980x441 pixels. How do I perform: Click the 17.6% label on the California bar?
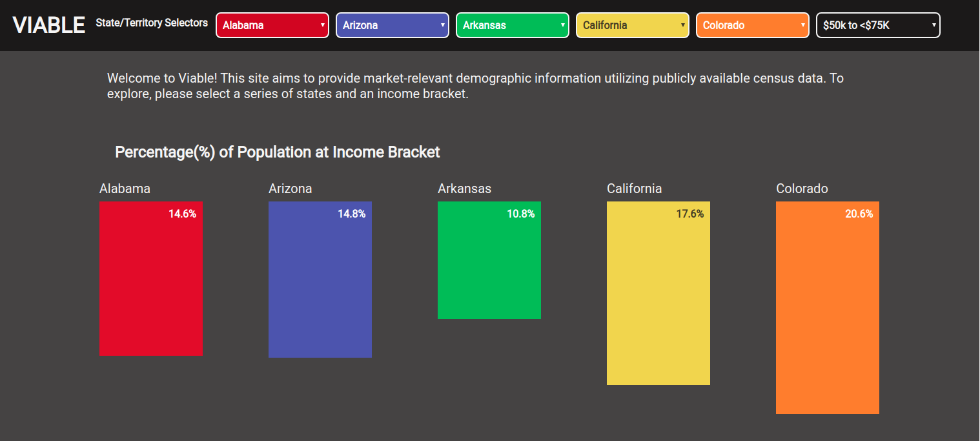[x=690, y=214]
